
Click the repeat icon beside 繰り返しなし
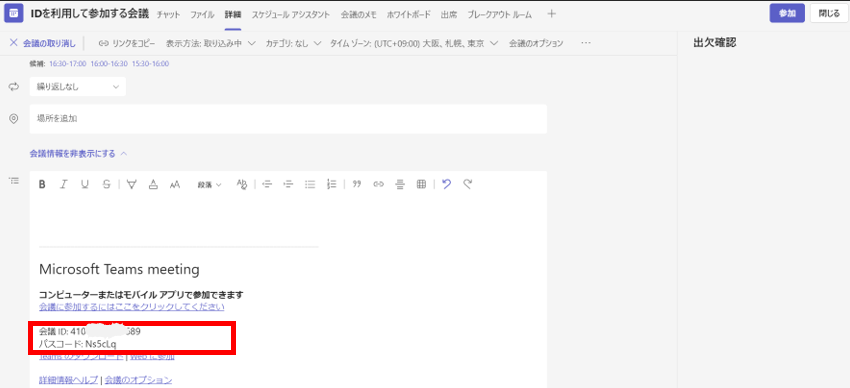tap(14, 87)
